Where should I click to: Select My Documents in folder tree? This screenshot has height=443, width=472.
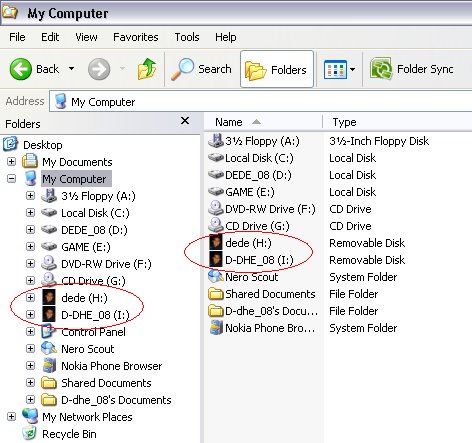click(x=77, y=162)
